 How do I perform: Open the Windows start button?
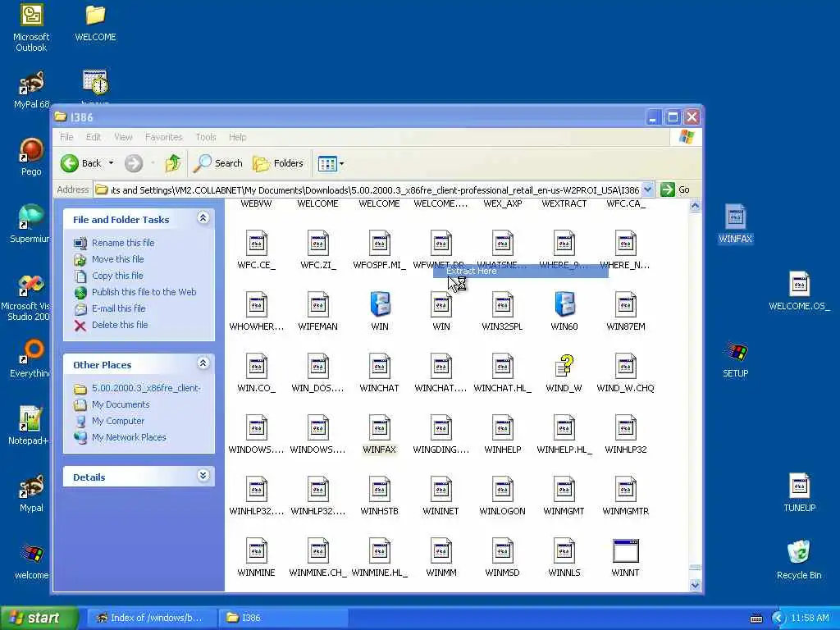(39, 618)
